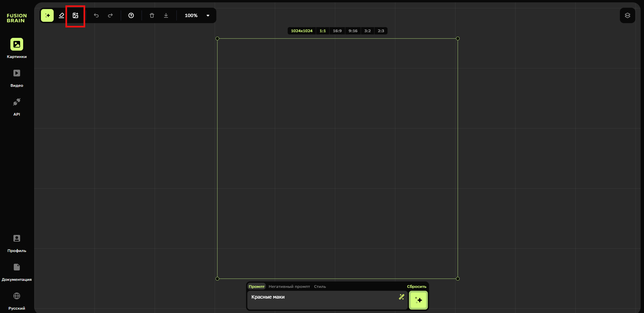Image resolution: width=644 pixels, height=313 pixels.
Task: Expand the 100% zoom dropdown
Action: 208,15
